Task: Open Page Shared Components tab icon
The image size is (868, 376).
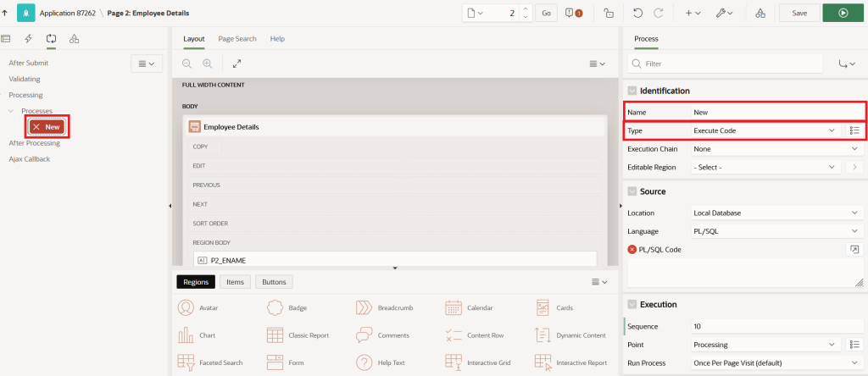Action: (75, 39)
